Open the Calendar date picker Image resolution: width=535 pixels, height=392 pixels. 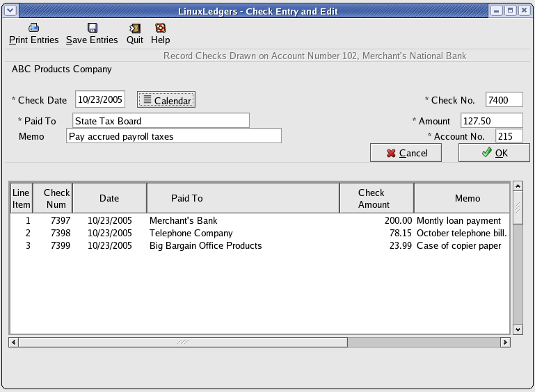click(166, 100)
